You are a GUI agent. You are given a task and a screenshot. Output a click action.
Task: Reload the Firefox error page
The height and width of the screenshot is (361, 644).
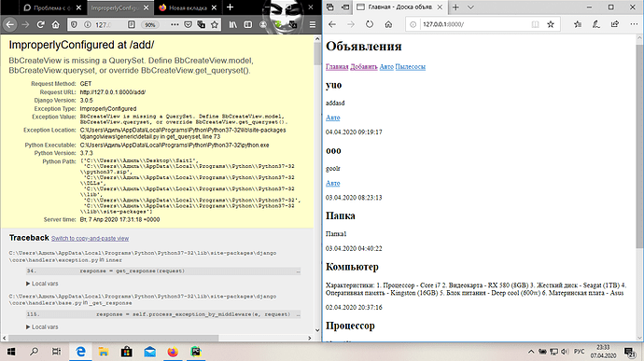point(40,24)
